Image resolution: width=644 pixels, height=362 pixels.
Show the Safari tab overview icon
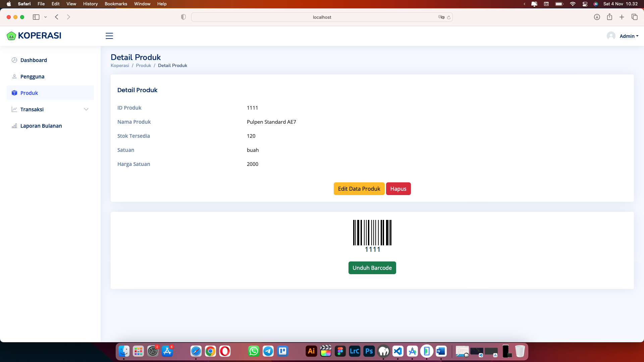click(634, 17)
